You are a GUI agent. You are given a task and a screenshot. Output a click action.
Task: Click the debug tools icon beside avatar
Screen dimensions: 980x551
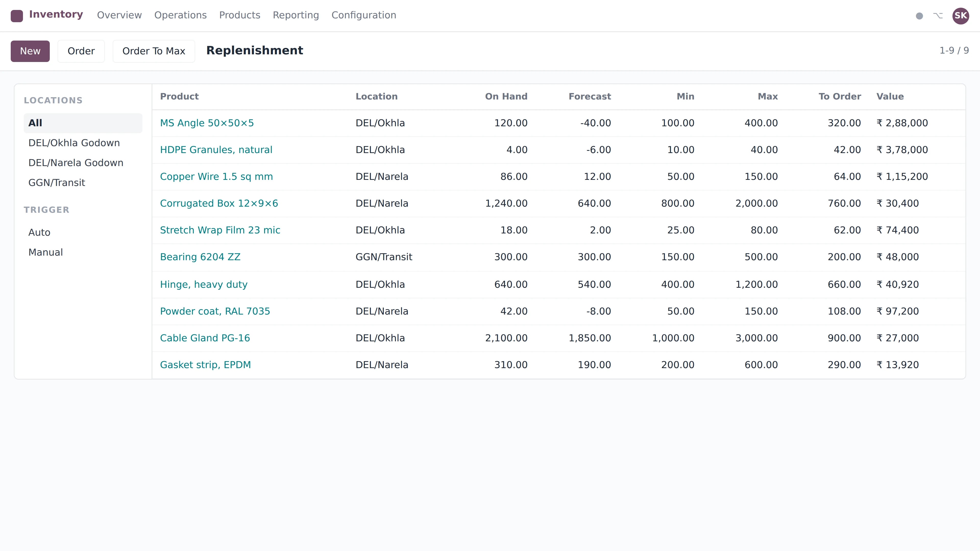pyautogui.click(x=938, y=16)
